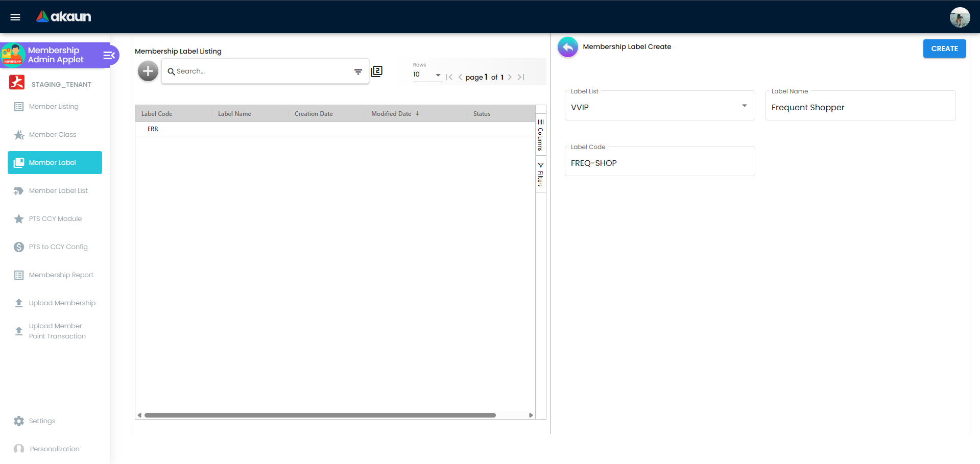Expand the Rows per page selector
980x464 pixels.
point(437,75)
